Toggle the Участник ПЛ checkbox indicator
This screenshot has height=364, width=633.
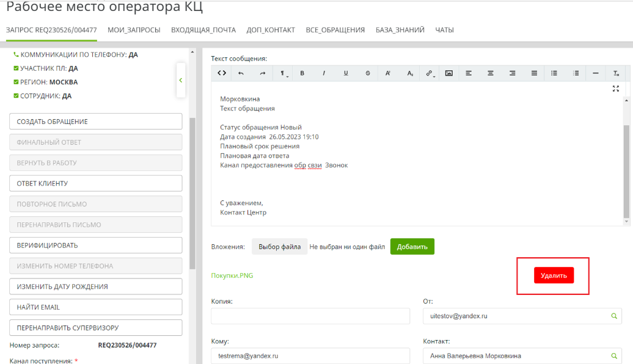16,68
